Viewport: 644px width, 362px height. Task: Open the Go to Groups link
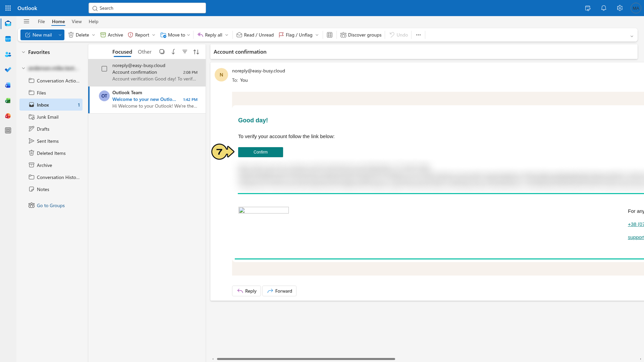[x=51, y=205]
